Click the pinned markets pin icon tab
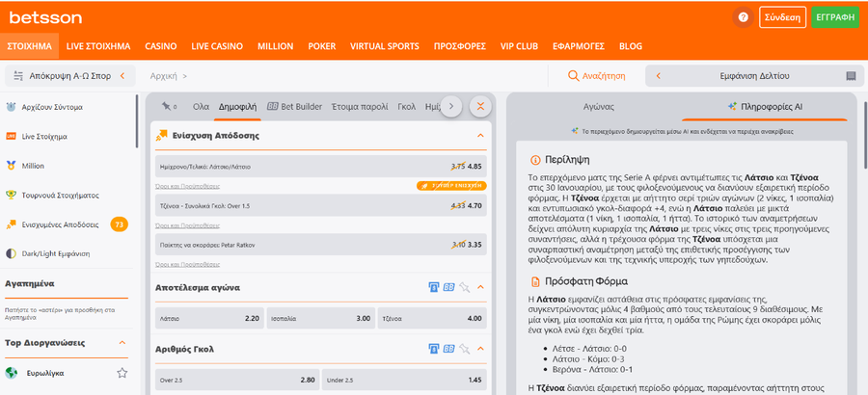Image resolution: width=868 pixels, height=395 pixels. click(x=169, y=106)
